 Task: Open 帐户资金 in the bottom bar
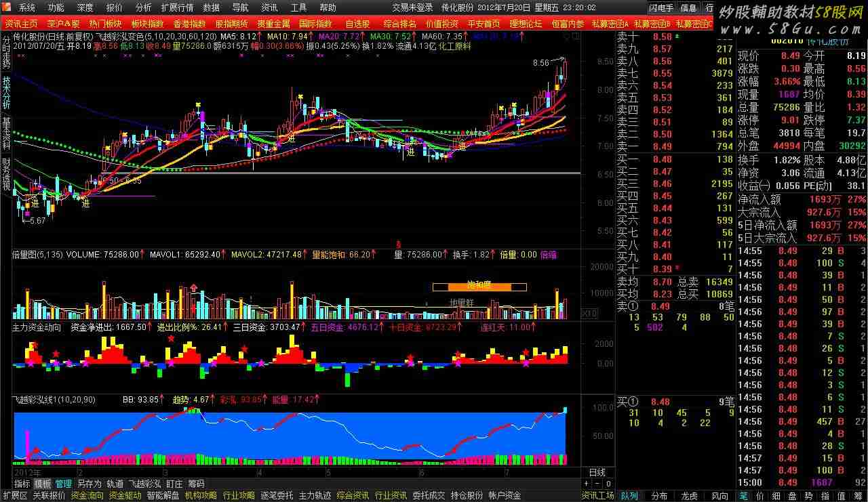(505, 496)
